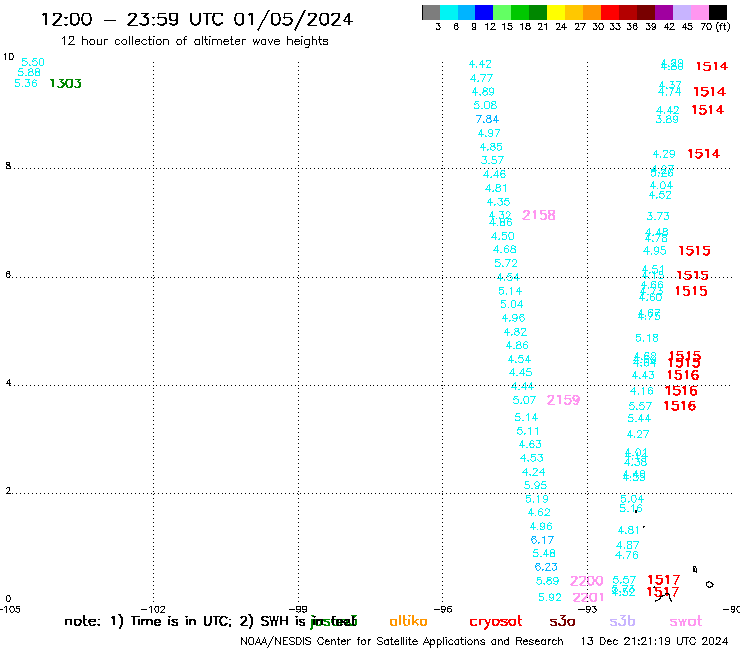This screenshot has height=650, width=740.
Task: Click the 'NOAA/NESDIS Center for Satellite Applications and Research' footer
Action: coord(402,642)
